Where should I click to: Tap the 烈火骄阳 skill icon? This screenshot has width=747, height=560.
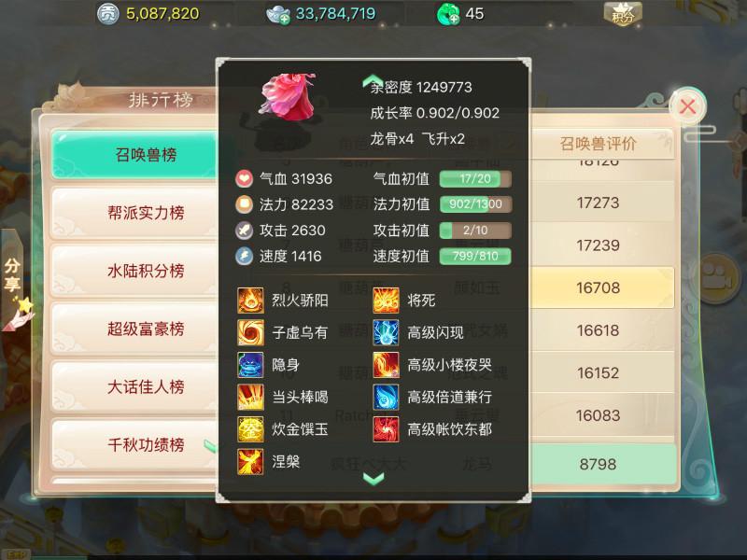[x=250, y=301]
